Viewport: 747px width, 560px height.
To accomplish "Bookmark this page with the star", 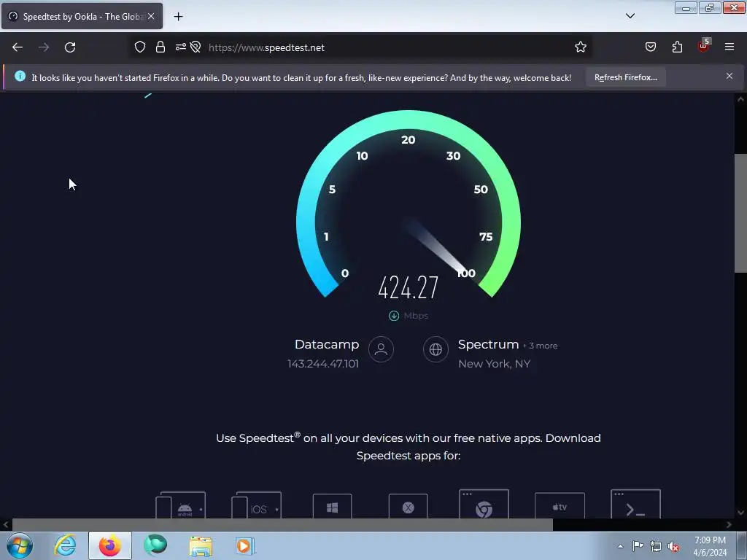I will [x=580, y=47].
